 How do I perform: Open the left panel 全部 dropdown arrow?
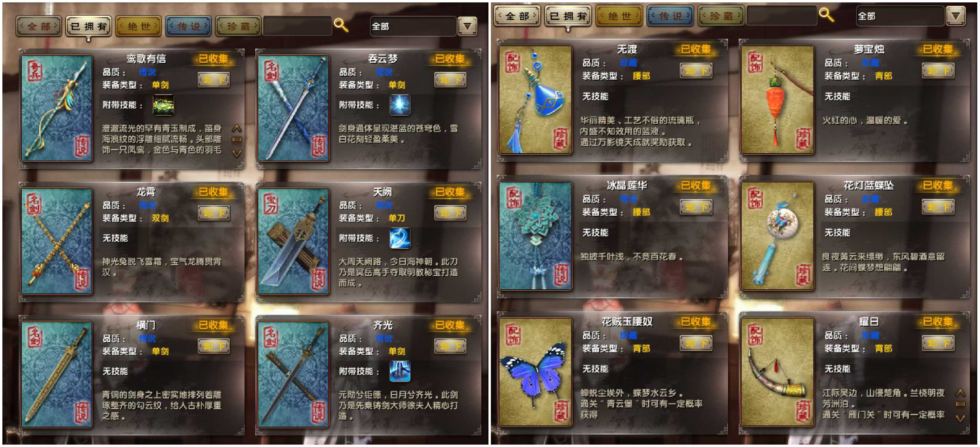click(x=467, y=26)
